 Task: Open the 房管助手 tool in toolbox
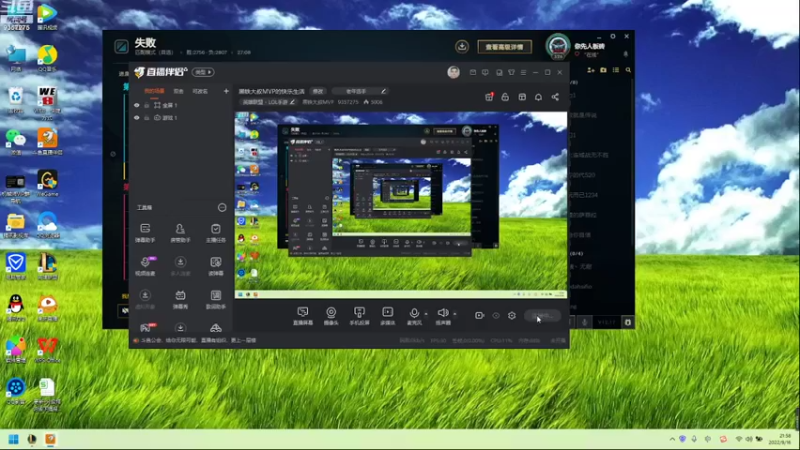click(180, 232)
